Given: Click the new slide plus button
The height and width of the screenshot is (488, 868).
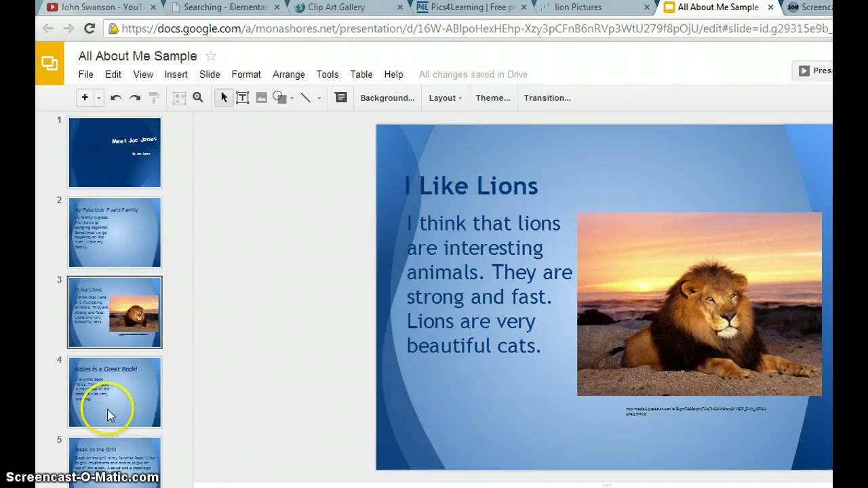Looking at the screenshot, I should coord(85,98).
